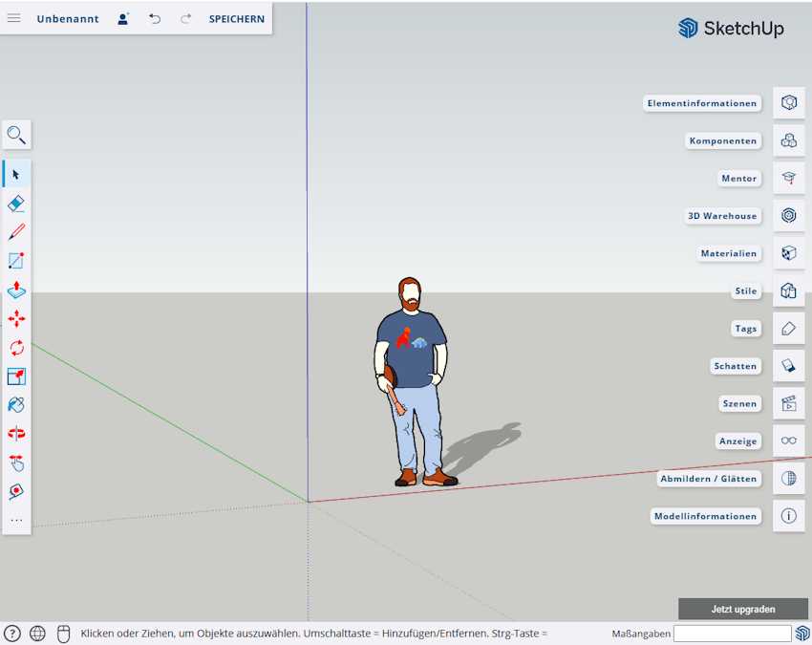Viewport: 812px width, 645px height.
Task: Open the Schatten panel icon
Action: click(788, 365)
